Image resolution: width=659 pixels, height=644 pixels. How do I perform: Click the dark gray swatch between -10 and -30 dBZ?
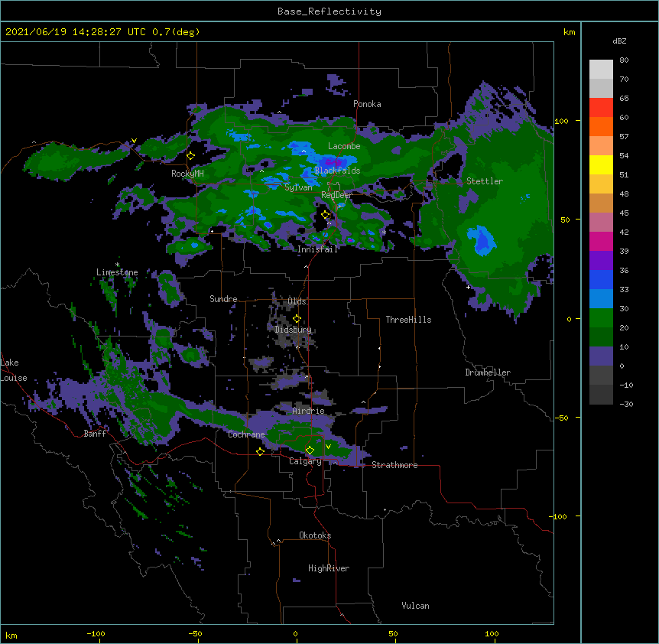tap(601, 395)
